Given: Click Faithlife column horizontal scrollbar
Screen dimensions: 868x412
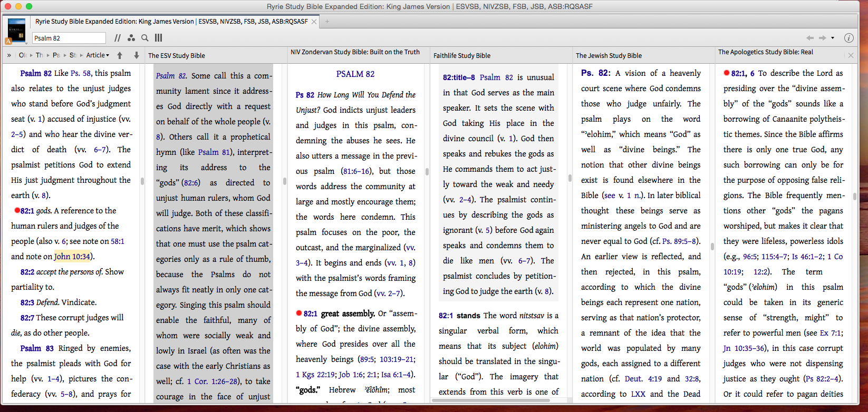Looking at the screenshot, I should click(x=490, y=400).
